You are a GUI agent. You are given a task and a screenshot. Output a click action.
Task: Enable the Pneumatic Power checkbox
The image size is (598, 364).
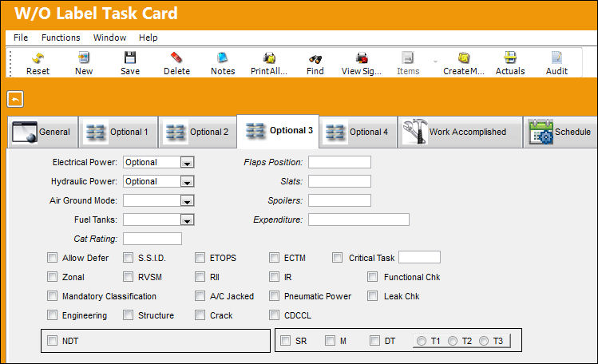(274, 296)
